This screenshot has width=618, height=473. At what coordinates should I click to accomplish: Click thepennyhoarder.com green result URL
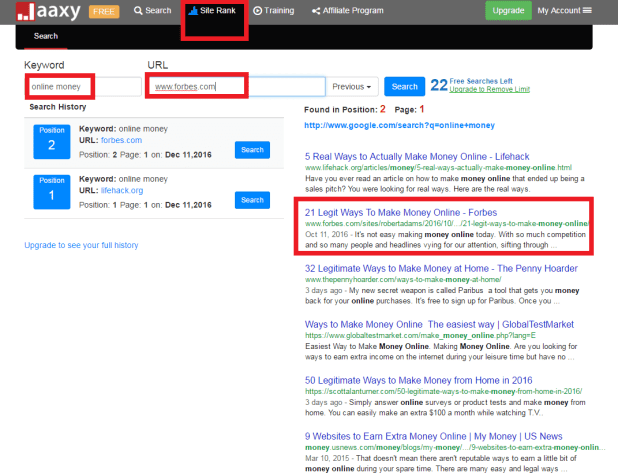[403, 279]
